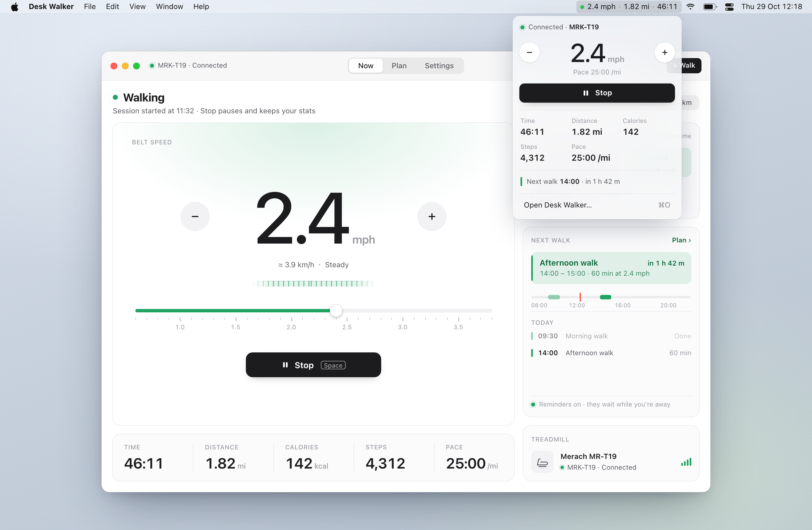Open the Desk Walker app menu

[x=51, y=6]
